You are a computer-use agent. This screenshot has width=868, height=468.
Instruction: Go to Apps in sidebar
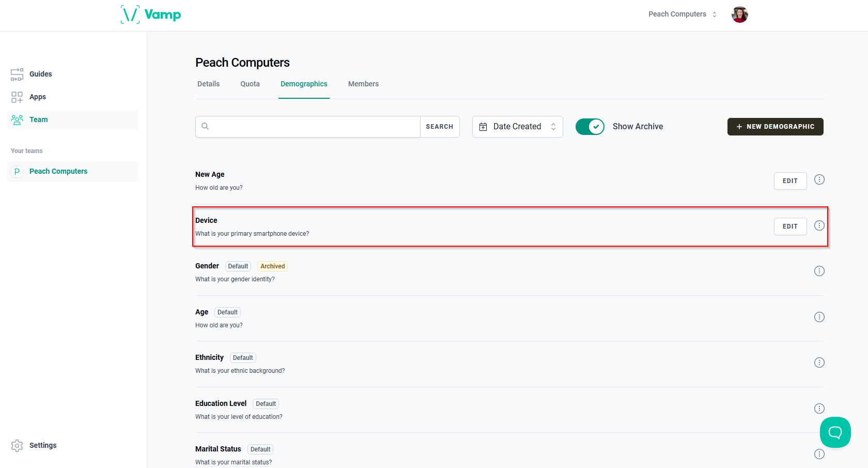coord(37,97)
